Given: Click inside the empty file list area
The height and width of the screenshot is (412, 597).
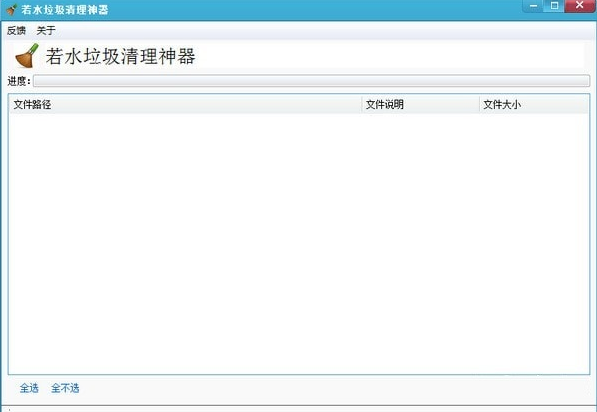Looking at the screenshot, I should pos(299,243).
